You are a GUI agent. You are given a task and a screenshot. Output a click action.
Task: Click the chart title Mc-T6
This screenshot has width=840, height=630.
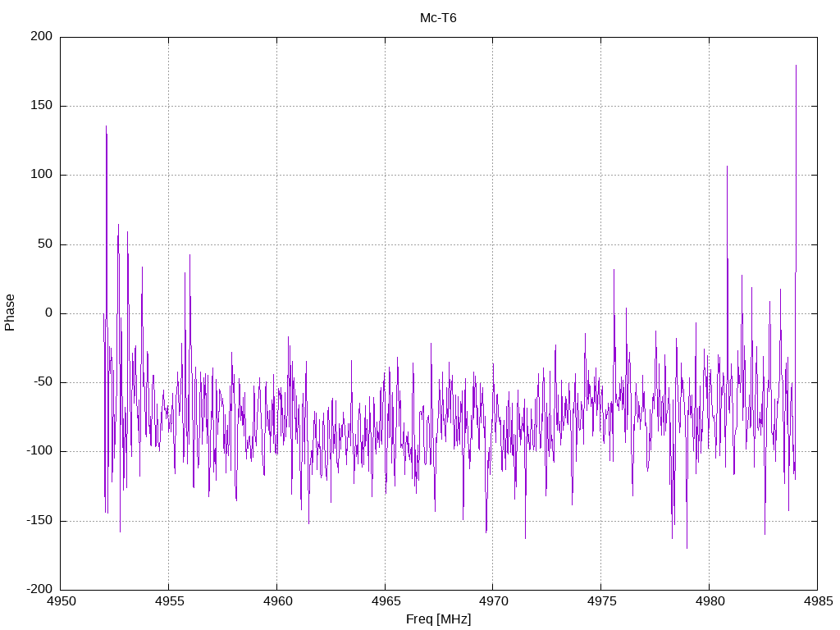(438, 17)
